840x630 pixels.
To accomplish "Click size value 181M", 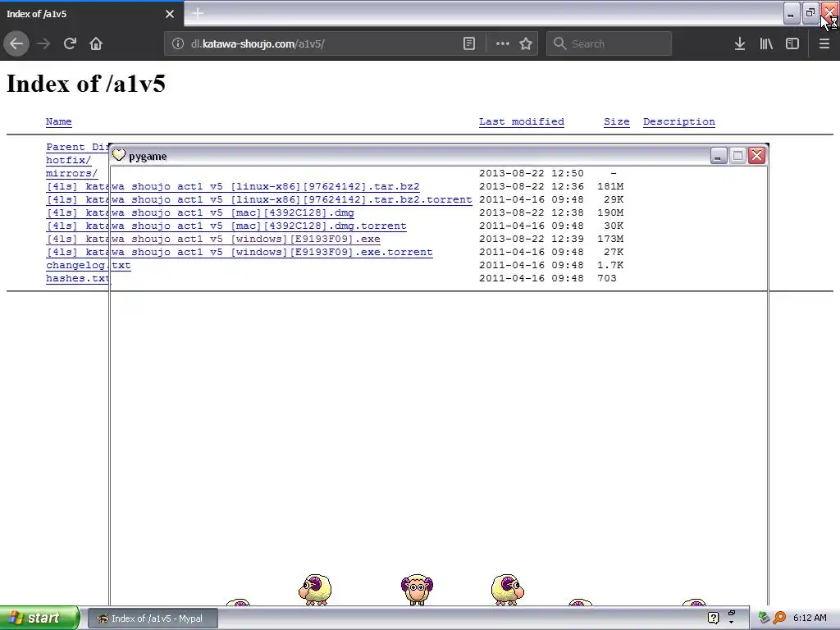I will tap(610, 186).
